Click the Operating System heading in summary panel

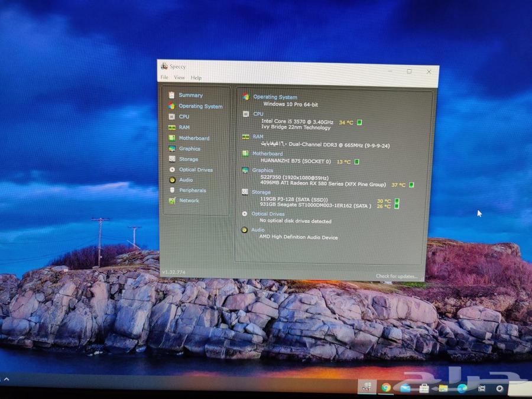click(275, 97)
